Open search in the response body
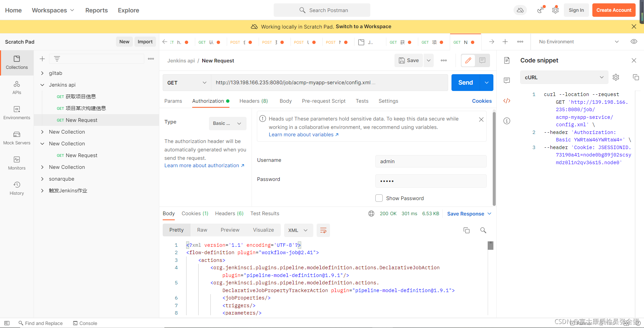 coord(483,230)
